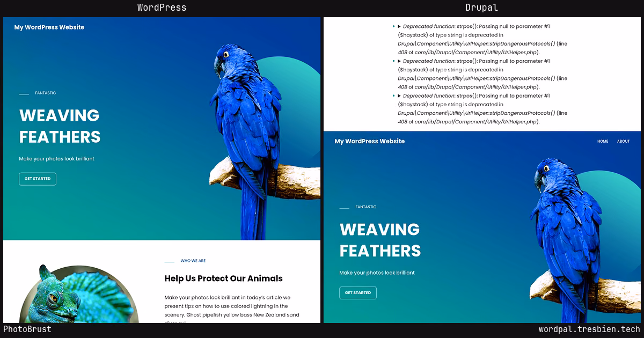The height and width of the screenshot is (338, 644).
Task: Click WEAVING FEATHERS heading in WordPress panel
Action: point(60,126)
